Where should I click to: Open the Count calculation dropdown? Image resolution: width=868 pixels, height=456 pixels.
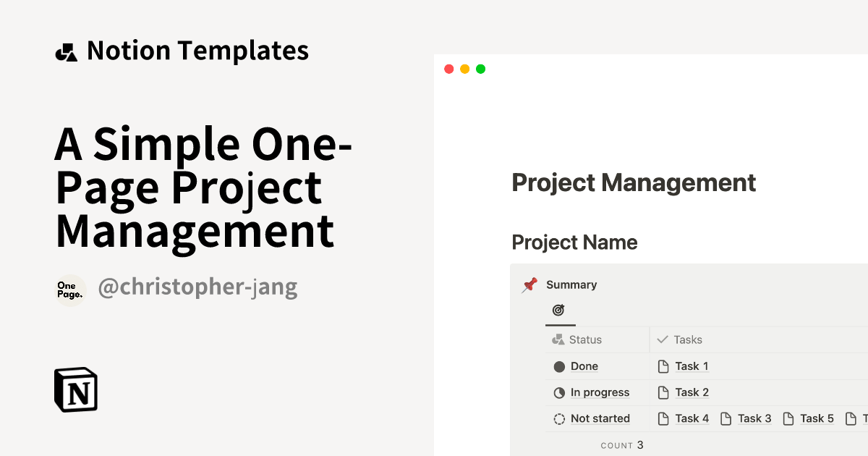tap(622, 445)
